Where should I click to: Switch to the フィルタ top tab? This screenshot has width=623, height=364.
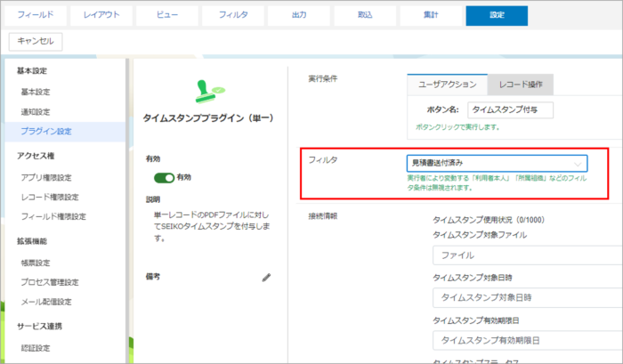point(233,15)
